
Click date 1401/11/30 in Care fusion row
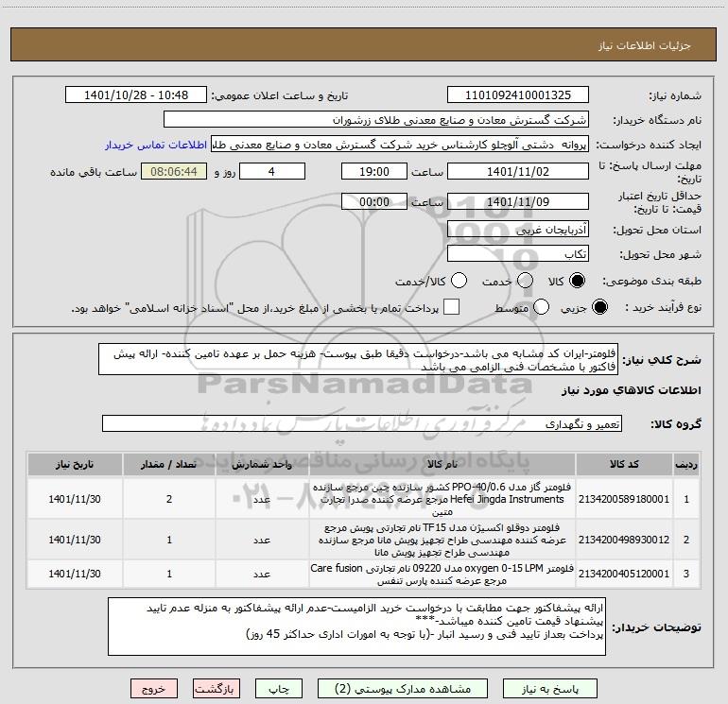(x=75, y=574)
